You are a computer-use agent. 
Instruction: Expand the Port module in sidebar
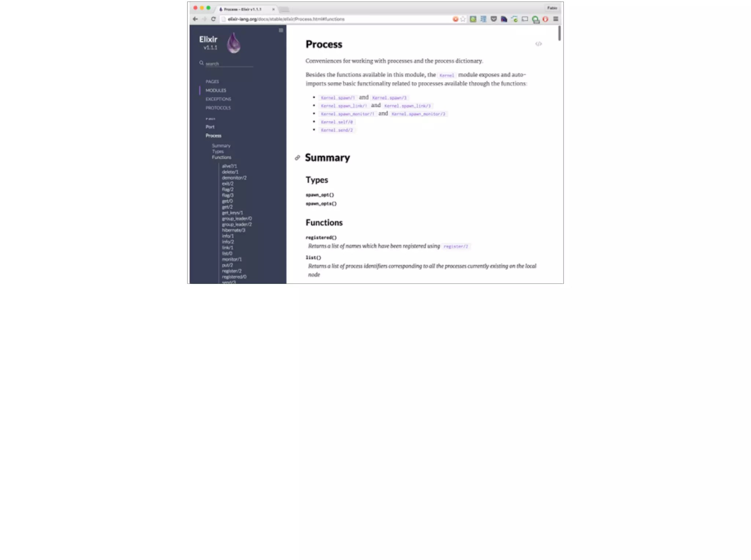tap(210, 127)
